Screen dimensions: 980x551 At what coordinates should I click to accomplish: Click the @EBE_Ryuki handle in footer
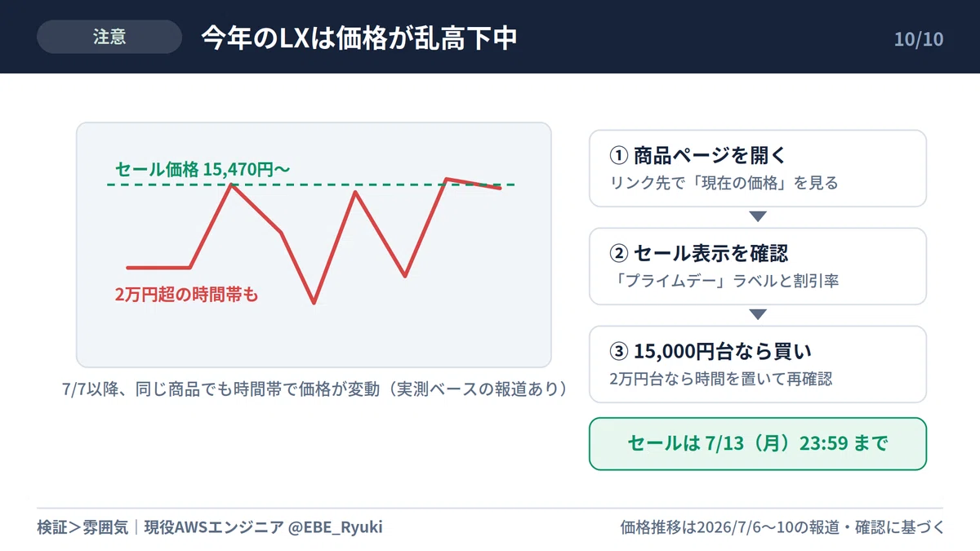(336, 527)
